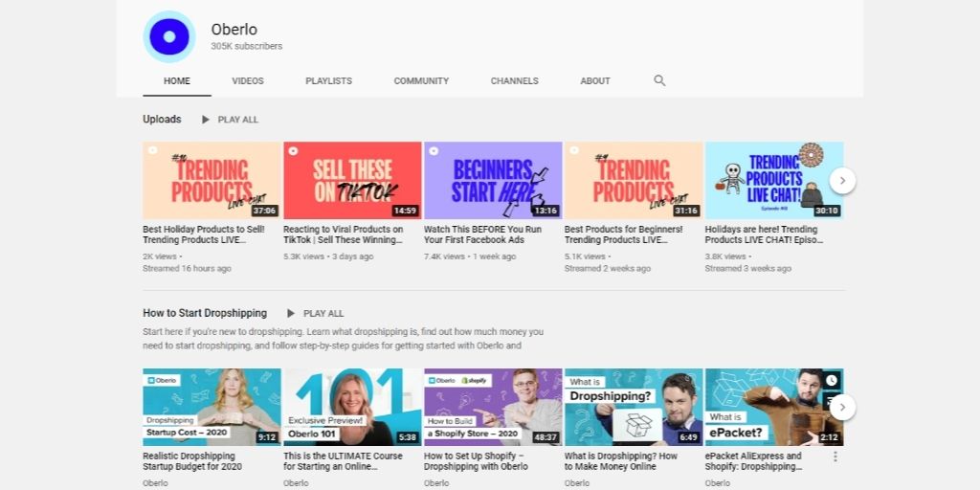
Task: Open title This is the ULTIMATE Course
Action: click(x=342, y=461)
